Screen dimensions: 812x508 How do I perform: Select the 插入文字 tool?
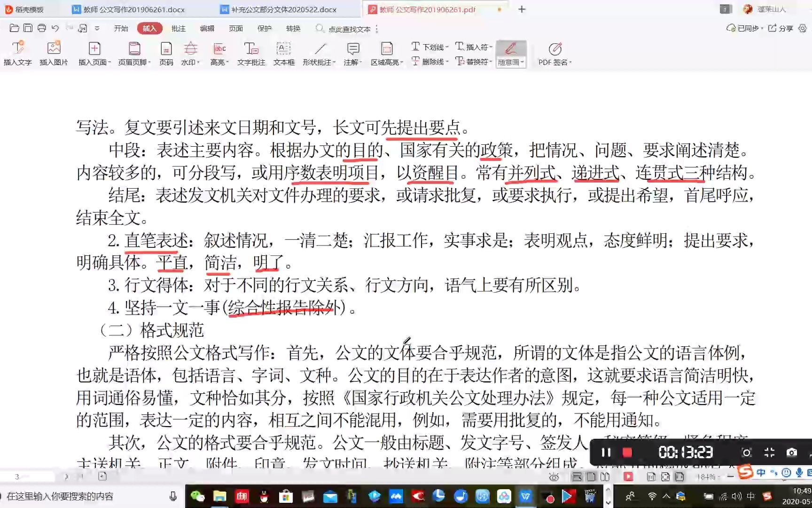(17, 53)
